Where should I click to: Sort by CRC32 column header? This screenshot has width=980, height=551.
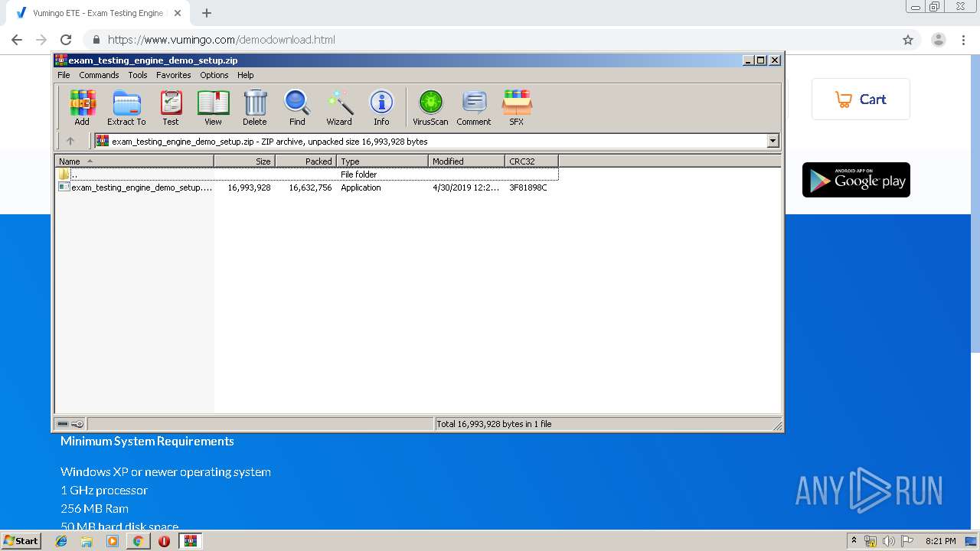pyautogui.click(x=531, y=161)
